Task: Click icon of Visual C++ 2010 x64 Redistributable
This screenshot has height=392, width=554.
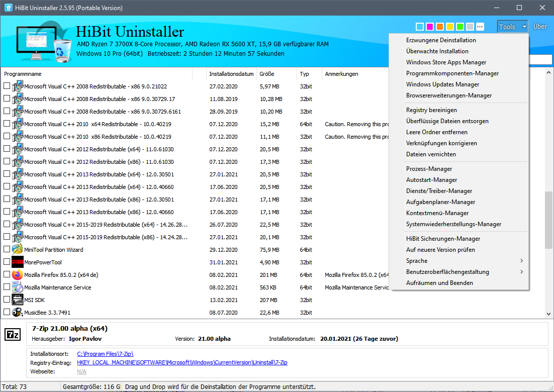Action: tap(17, 124)
